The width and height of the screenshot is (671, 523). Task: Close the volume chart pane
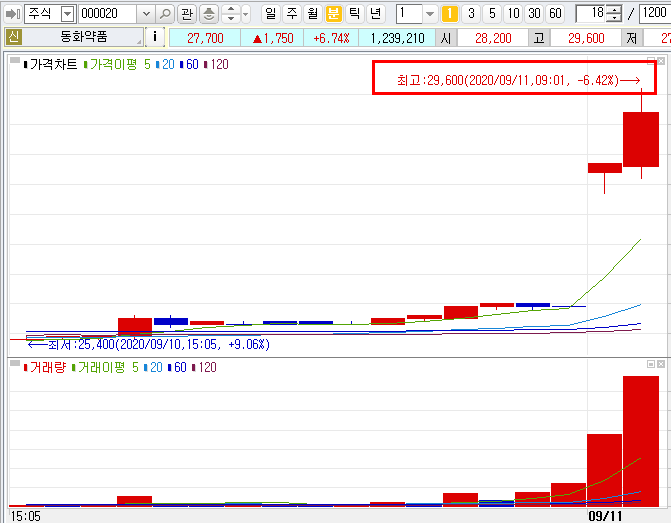(661, 364)
